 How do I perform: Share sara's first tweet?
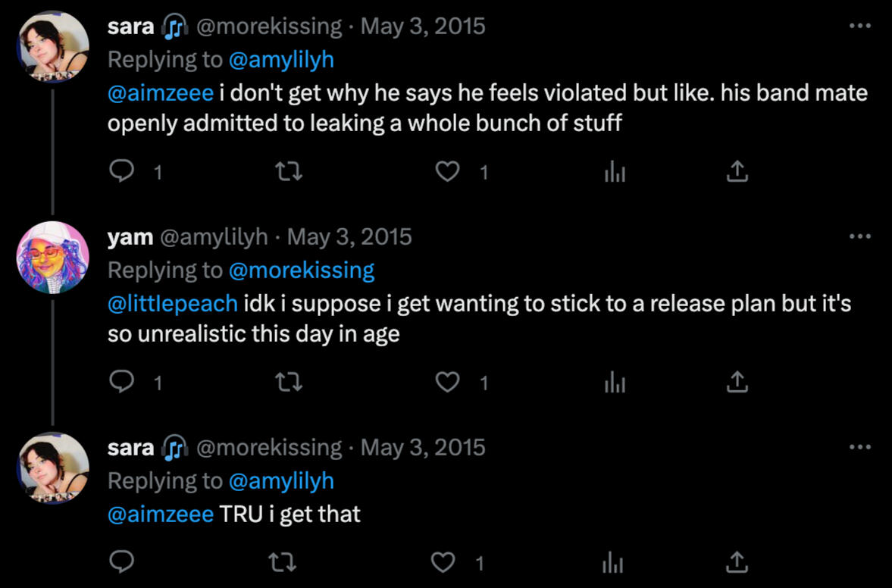pos(737,173)
